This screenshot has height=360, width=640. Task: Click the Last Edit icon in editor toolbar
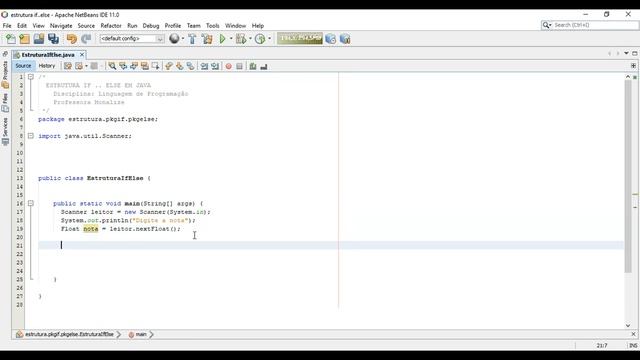pyautogui.click(x=68, y=66)
